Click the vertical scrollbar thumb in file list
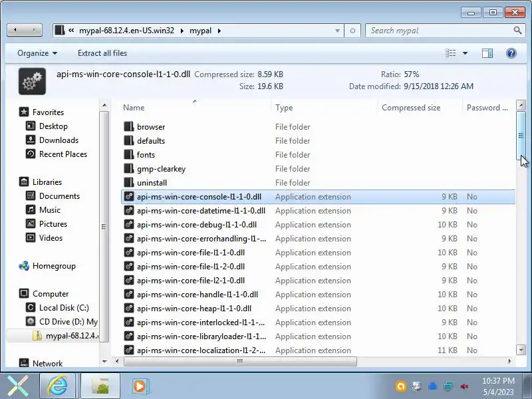 tap(521, 136)
